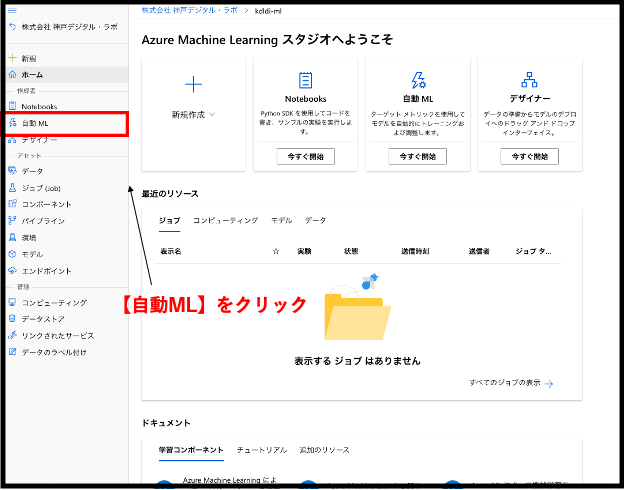Expand the 新規作成 dropdown chevron

click(x=212, y=115)
